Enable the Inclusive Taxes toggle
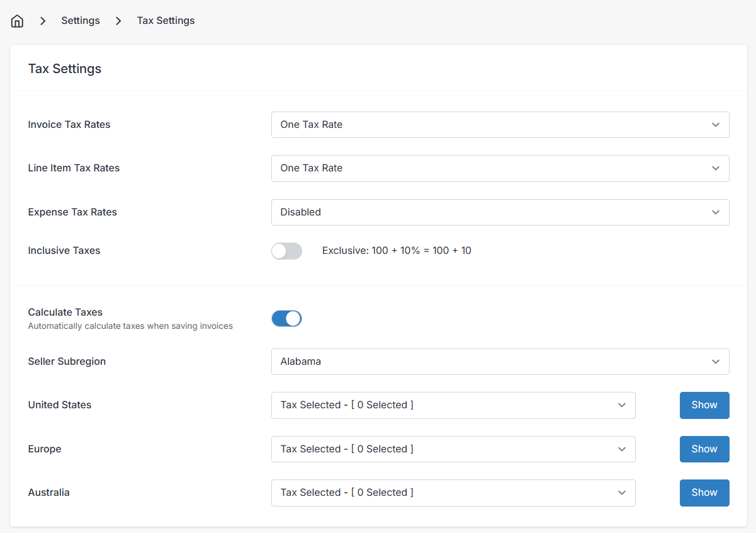The height and width of the screenshot is (533, 756). click(286, 251)
